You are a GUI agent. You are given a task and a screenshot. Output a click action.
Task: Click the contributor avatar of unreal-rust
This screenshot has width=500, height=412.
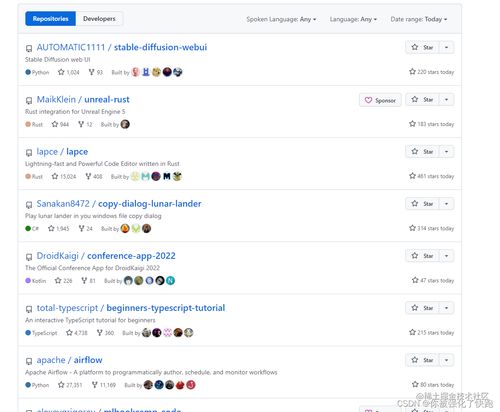click(125, 124)
